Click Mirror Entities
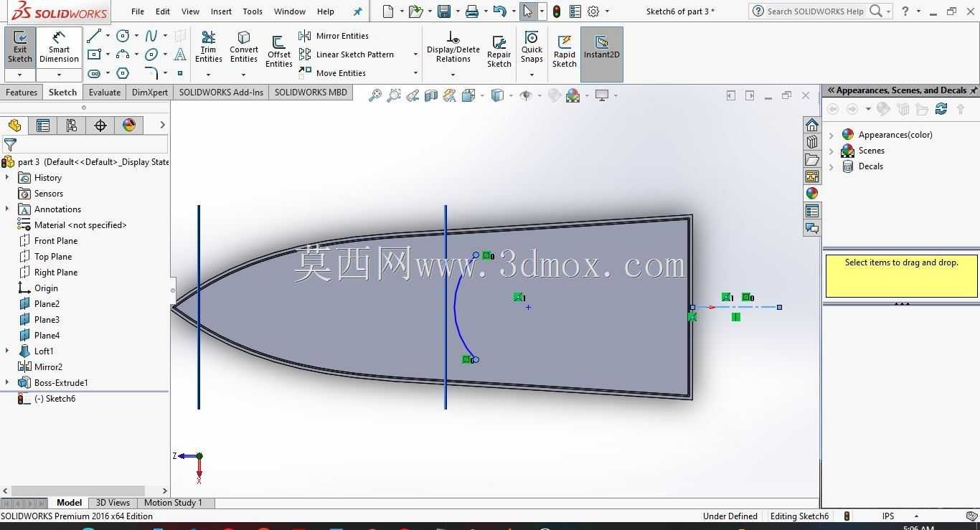Viewport: 980px width, 530px height. click(x=334, y=36)
